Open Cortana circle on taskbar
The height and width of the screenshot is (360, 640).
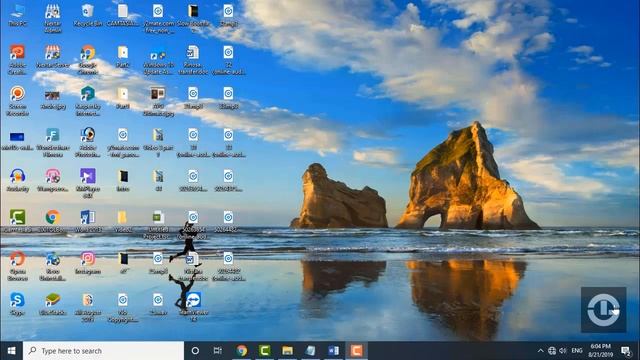coord(195,351)
